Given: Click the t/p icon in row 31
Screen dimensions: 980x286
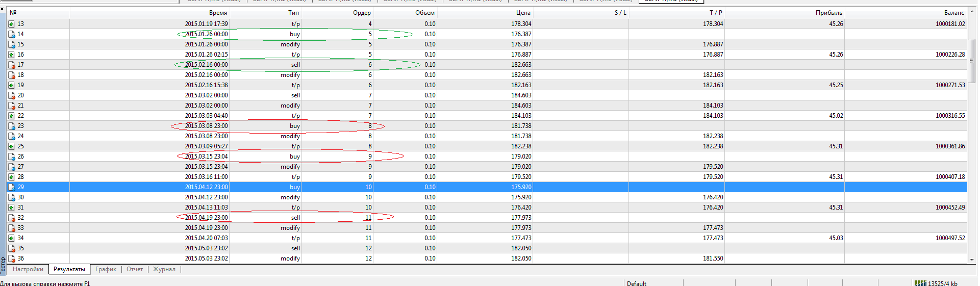Looking at the screenshot, I should click(x=11, y=207).
